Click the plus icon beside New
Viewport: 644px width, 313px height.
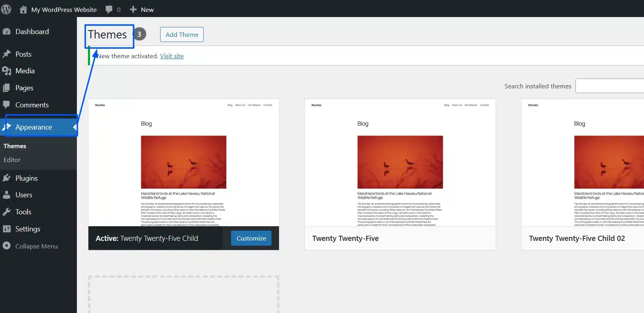coord(133,10)
